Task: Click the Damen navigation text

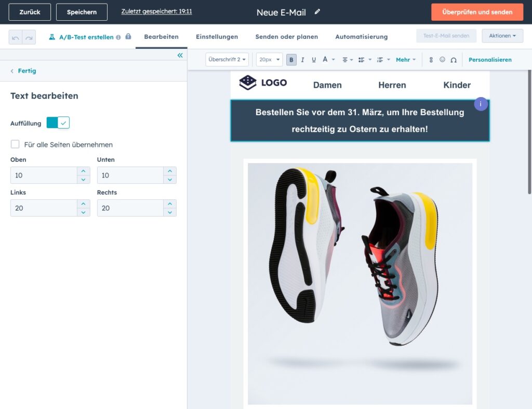Action: coord(327,85)
